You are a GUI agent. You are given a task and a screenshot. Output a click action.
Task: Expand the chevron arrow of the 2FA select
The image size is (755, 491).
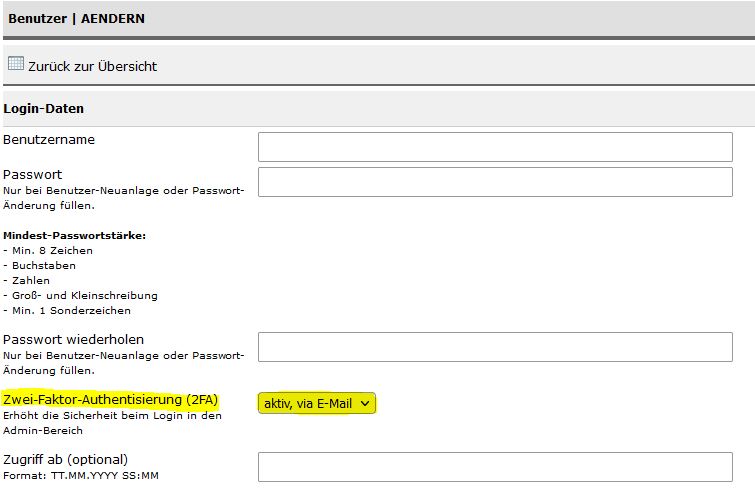tap(365, 403)
